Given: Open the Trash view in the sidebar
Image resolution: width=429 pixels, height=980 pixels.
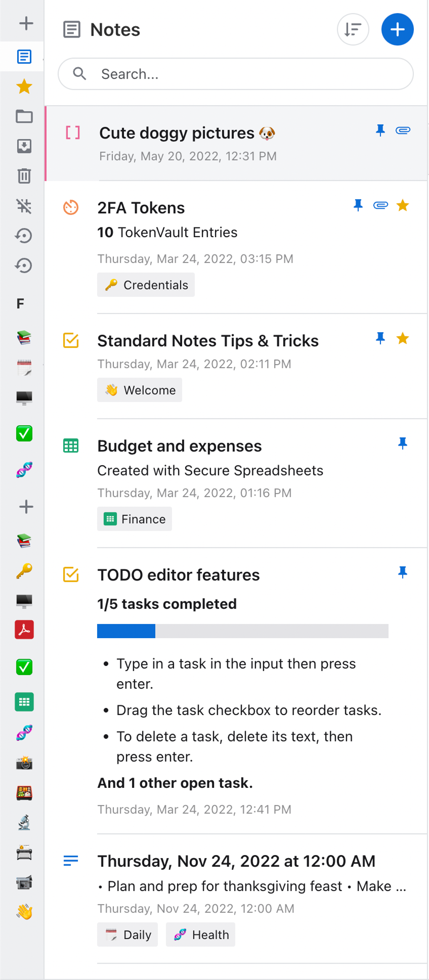Looking at the screenshot, I should [x=24, y=177].
